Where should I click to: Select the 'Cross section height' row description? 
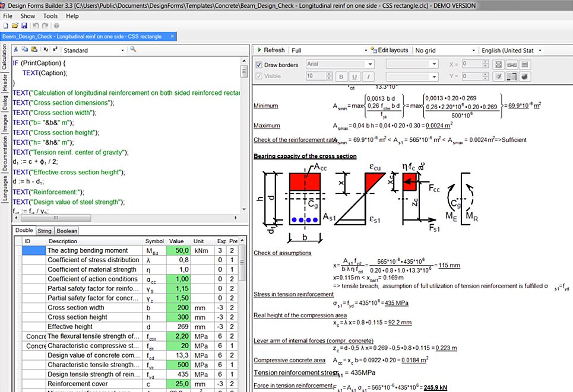click(x=94, y=317)
